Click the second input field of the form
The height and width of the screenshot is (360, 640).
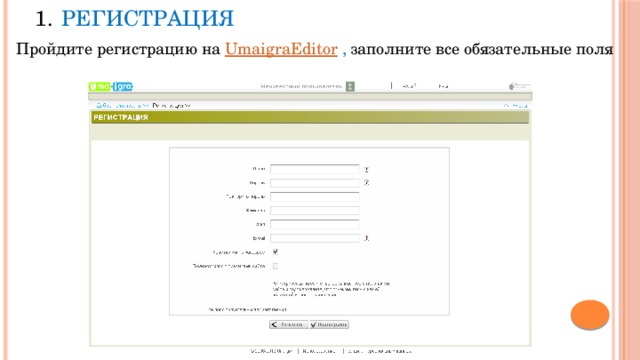point(315,183)
